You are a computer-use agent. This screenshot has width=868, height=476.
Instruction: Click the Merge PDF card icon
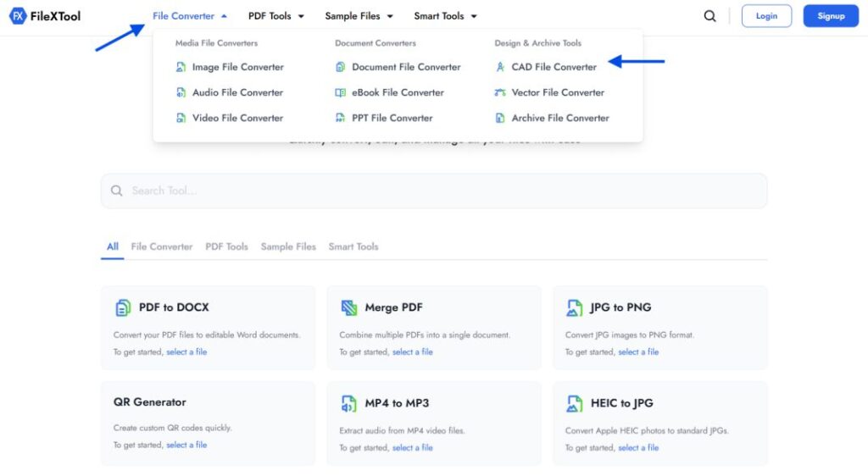tap(348, 307)
